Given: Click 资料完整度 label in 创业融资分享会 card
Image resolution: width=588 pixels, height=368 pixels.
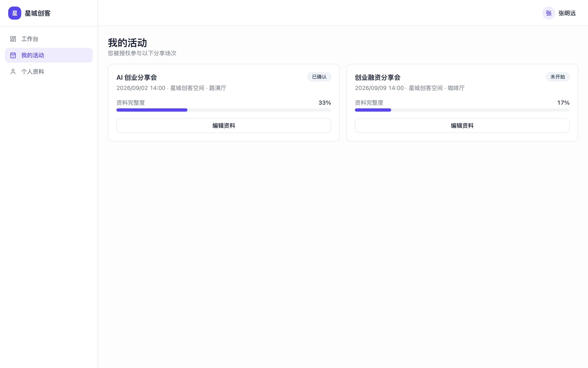Looking at the screenshot, I should (369, 103).
